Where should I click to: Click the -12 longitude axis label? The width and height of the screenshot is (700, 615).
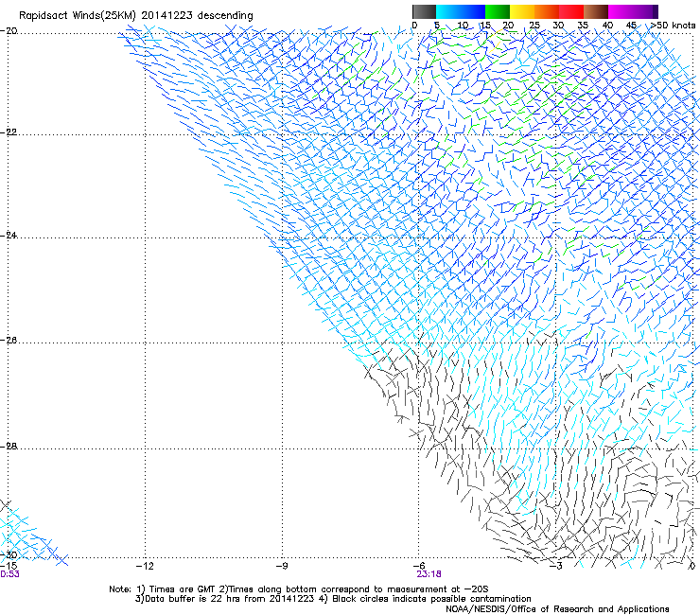(x=145, y=566)
